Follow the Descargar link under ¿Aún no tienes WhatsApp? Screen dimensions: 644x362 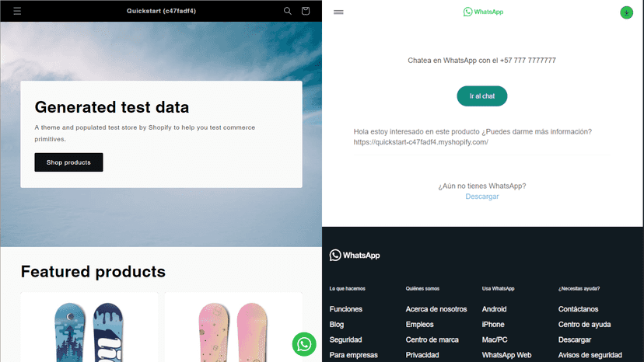[x=481, y=197]
